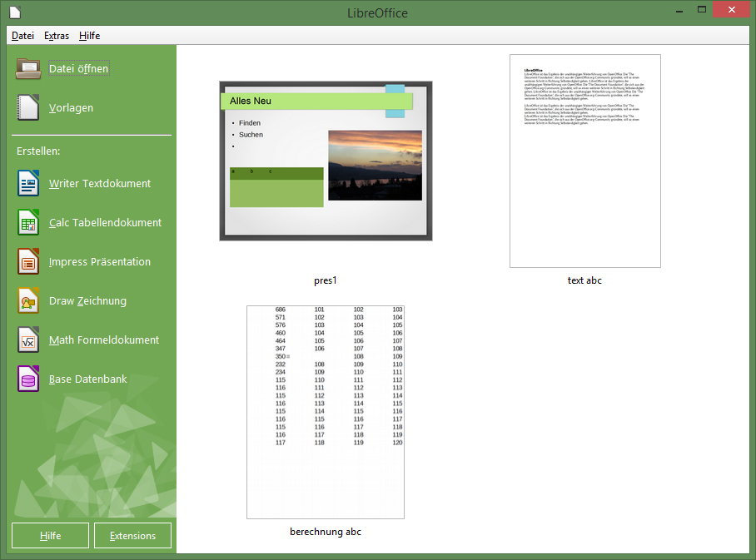Click the Base Datenbank icon
This screenshot has height=560, width=756.
coord(28,379)
